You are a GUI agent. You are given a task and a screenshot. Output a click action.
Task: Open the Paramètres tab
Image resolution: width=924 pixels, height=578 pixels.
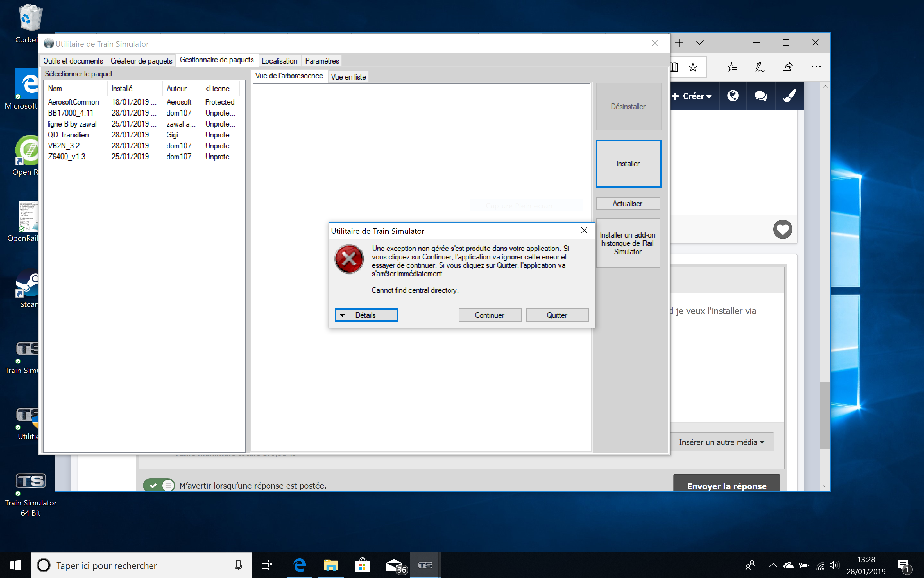(322, 61)
